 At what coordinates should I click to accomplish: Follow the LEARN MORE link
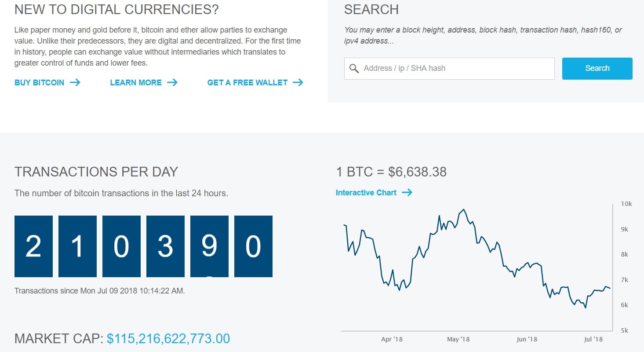pyautogui.click(x=135, y=82)
